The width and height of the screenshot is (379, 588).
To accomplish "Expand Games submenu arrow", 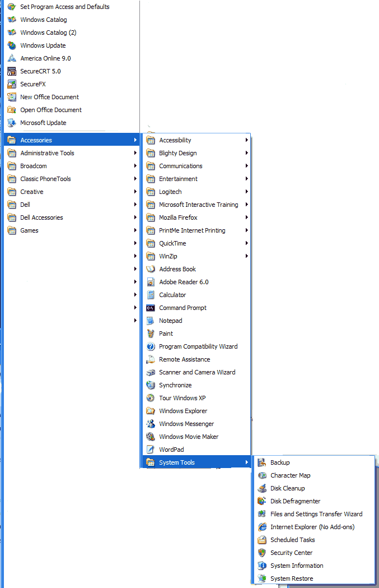I will coord(135,230).
